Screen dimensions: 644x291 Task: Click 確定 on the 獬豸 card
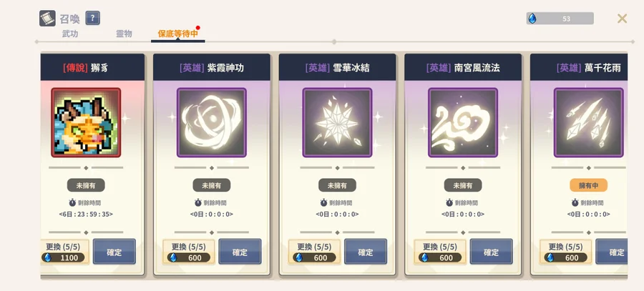click(114, 252)
